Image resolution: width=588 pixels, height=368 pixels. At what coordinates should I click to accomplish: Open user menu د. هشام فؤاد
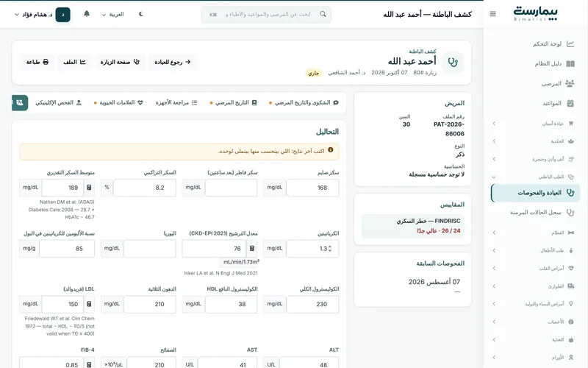pos(43,15)
